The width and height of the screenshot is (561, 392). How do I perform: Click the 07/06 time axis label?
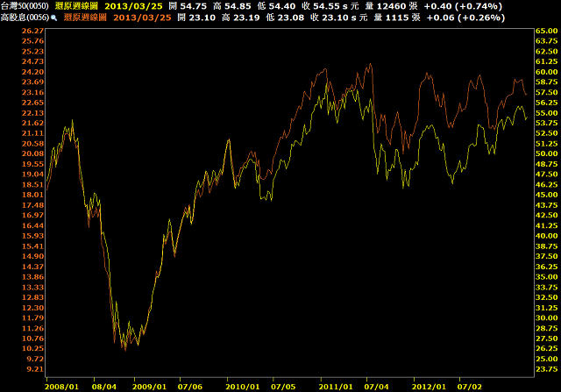pos(190,387)
